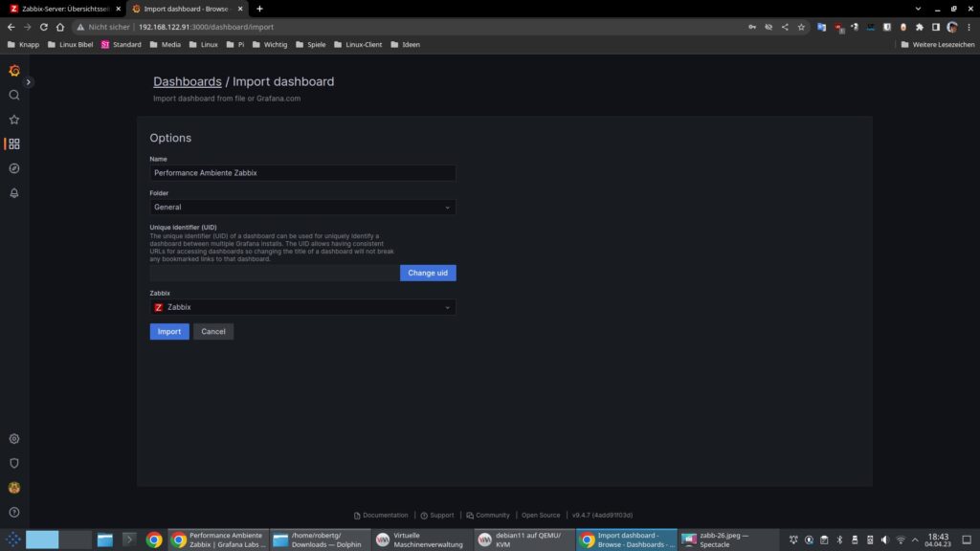Screen dimensions: 980x551
Task: Switch to Virtuelle Maschinenverwaltung taskbar window
Action: [422, 540]
